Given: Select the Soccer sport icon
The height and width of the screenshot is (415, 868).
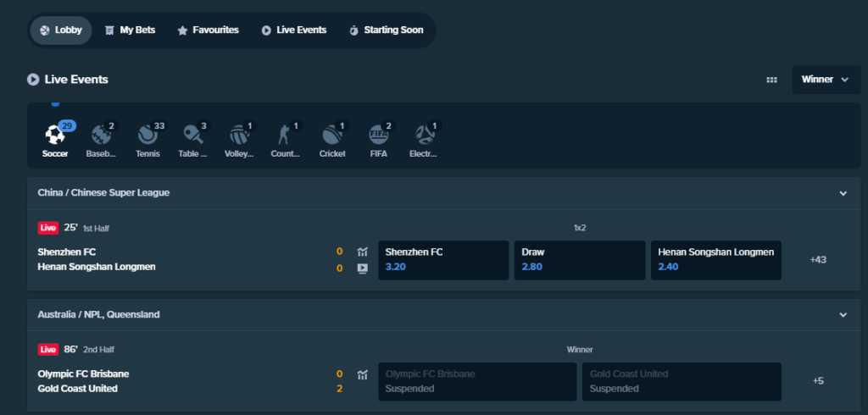Looking at the screenshot, I should [x=55, y=135].
